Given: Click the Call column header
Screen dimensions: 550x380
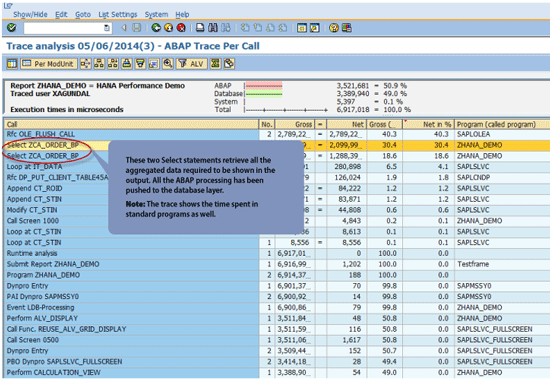Looking at the screenshot, I should point(131,124).
